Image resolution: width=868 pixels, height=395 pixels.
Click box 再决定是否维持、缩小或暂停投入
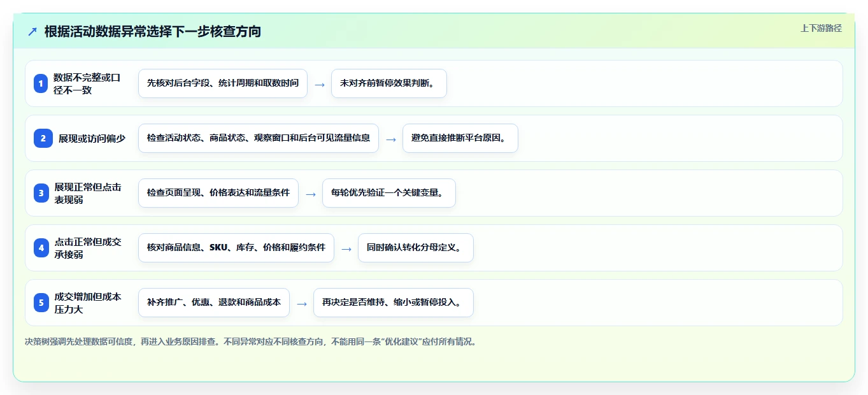(394, 303)
